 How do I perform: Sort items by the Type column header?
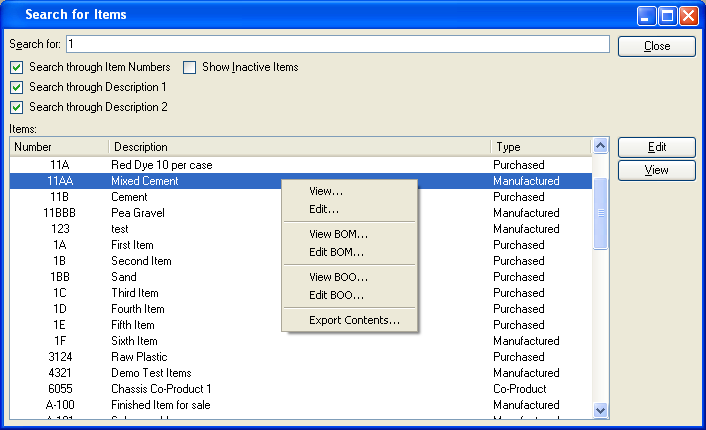[x=540, y=147]
